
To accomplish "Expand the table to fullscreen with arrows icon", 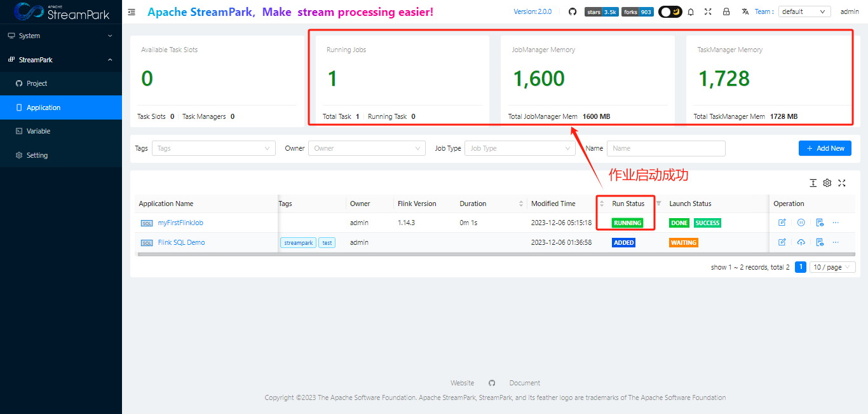I will pos(842,183).
